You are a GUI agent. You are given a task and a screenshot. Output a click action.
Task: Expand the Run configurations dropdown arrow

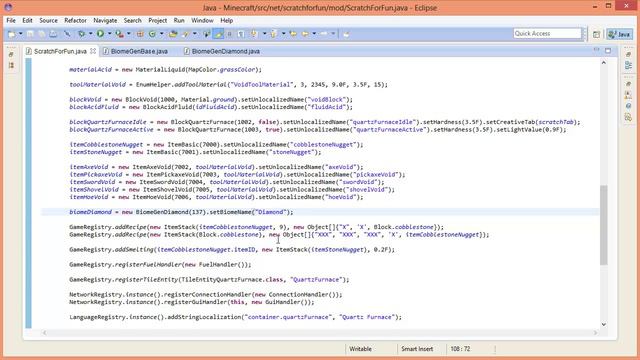click(109, 34)
